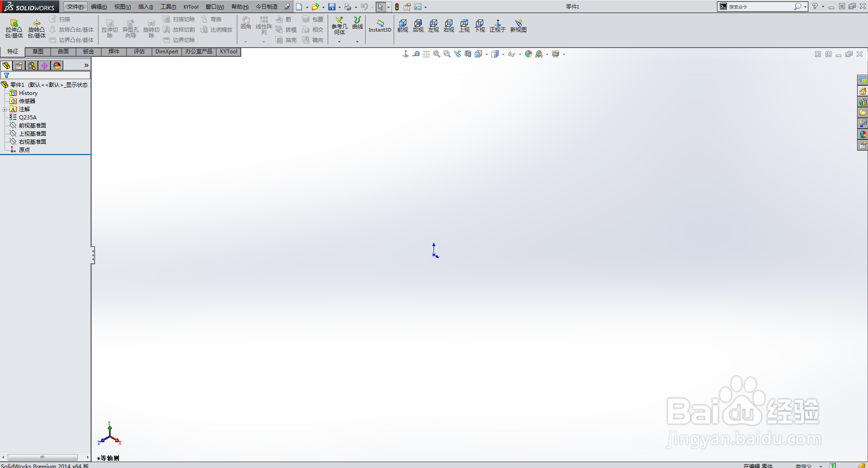Open the DisplayManager tab icon
The width and height of the screenshot is (868, 468).
(57, 66)
